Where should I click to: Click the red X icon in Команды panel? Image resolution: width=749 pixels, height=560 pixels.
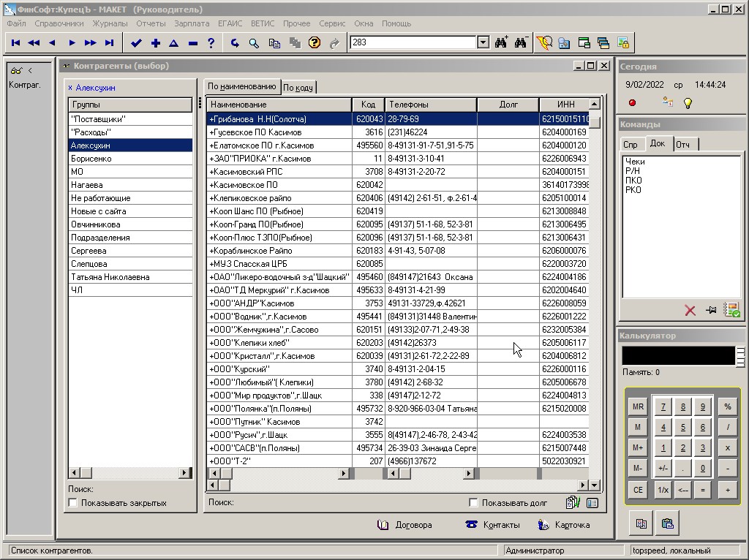coord(690,311)
